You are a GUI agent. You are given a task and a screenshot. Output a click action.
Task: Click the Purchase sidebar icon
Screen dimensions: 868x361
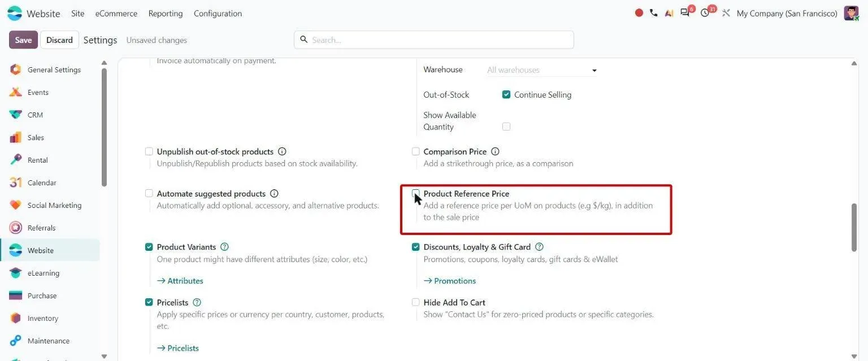point(16,295)
